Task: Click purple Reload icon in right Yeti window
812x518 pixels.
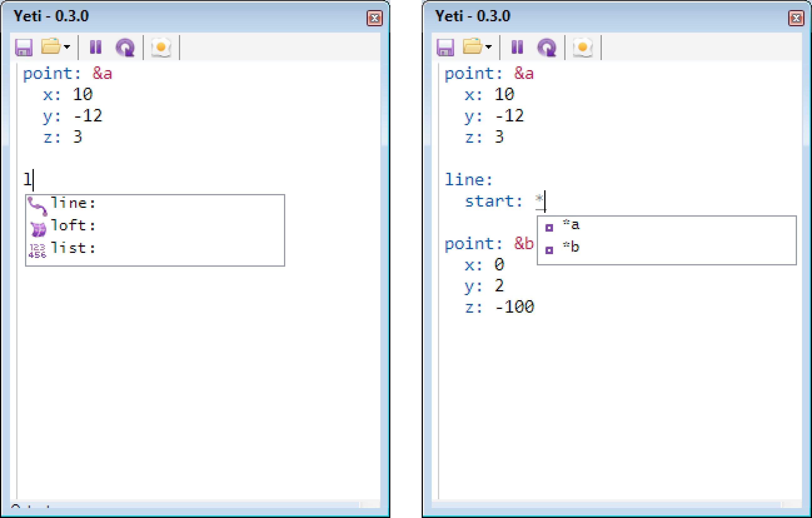Action: (547, 47)
